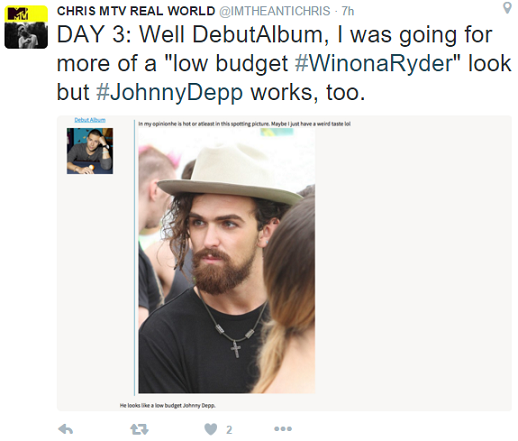
Task: Open the CHRIS MTV REAL WORLD display name
Action: click(136, 11)
